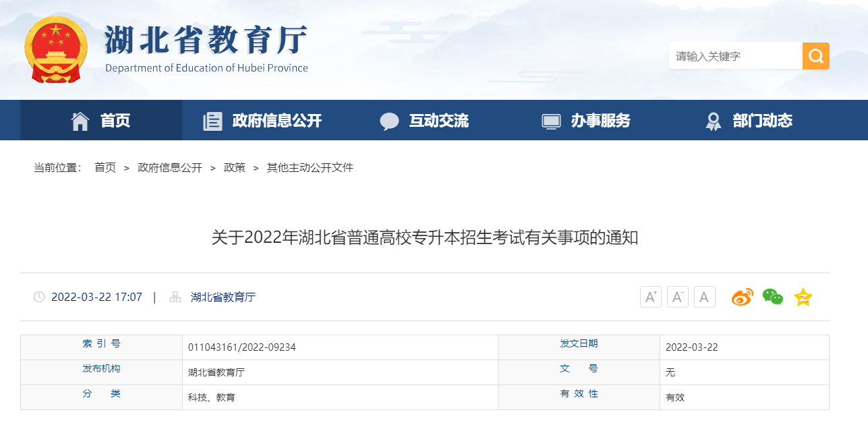Click the document icon beside 政府信息公开
Image resolution: width=868 pixels, height=427 pixels.
pyautogui.click(x=212, y=121)
